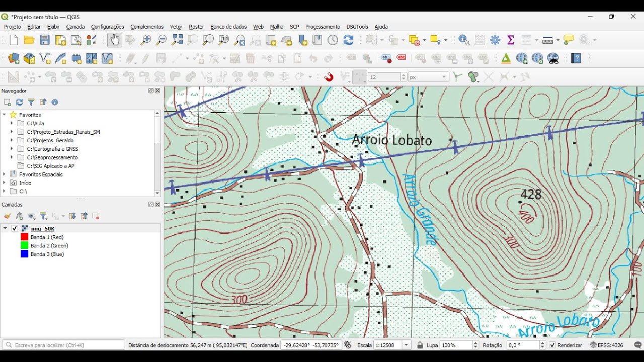This screenshot has width=644, height=362.
Task: Select the Pan Map hand tool
Action: click(x=115, y=40)
